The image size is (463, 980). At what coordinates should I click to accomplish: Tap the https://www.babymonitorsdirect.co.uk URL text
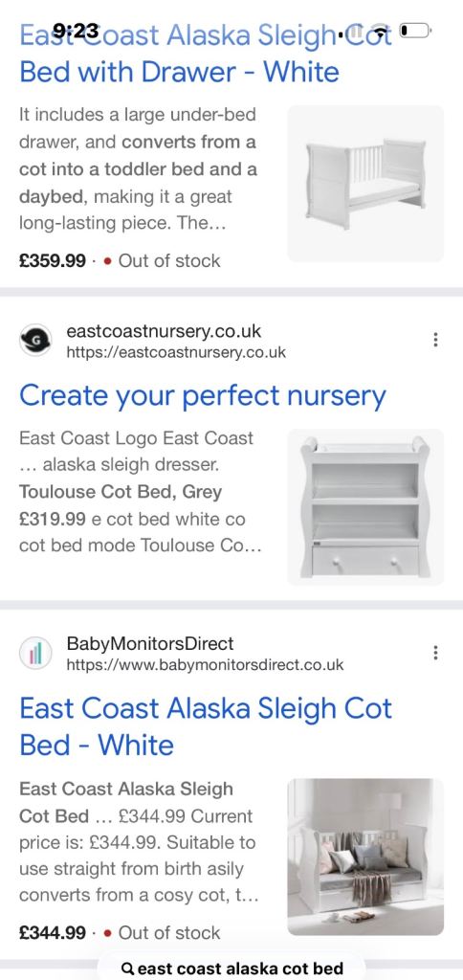(205, 665)
